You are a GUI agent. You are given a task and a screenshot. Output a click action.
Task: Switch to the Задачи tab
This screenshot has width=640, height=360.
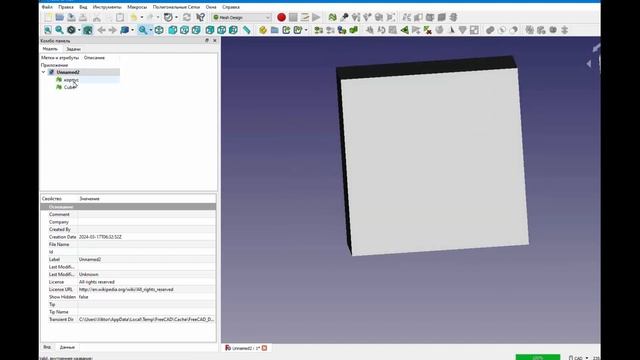[x=73, y=49]
